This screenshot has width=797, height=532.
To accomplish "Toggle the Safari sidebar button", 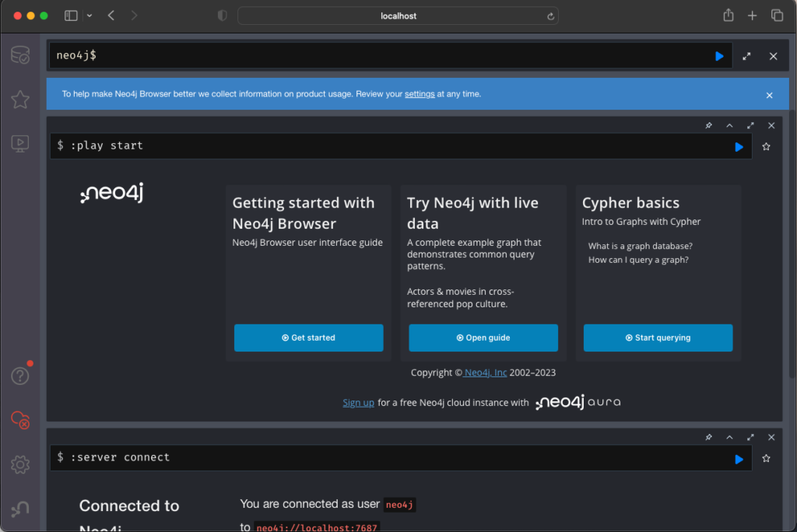I will (x=71, y=16).
